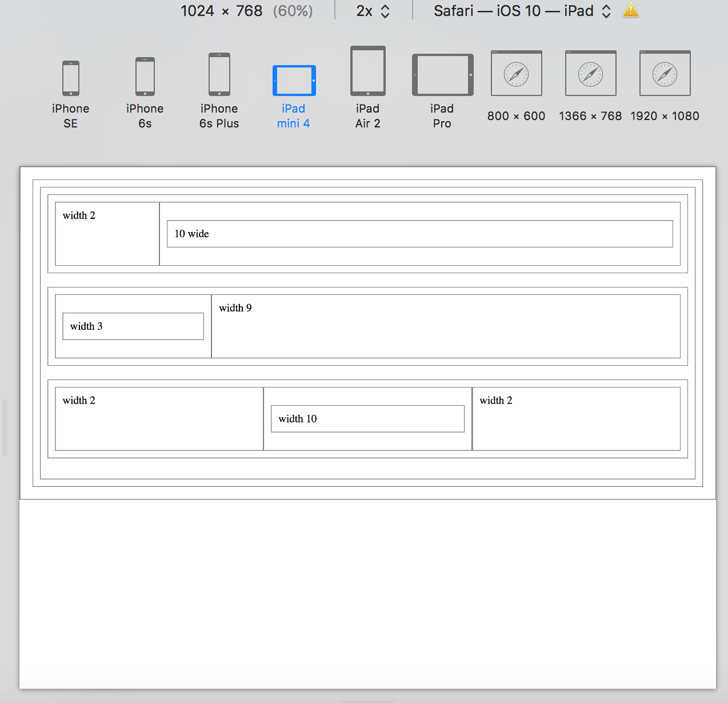Select the iPhone SE device icon
Viewport: 728px width, 703px height.
tap(70, 79)
